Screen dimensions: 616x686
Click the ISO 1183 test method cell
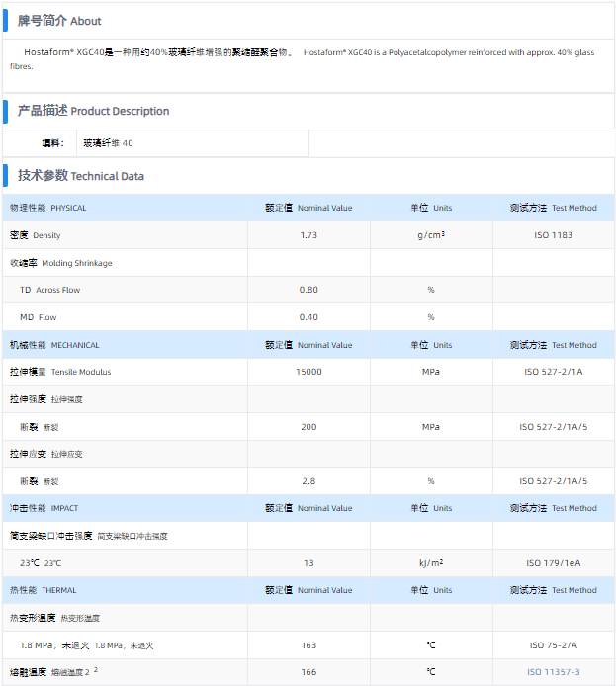click(x=554, y=235)
